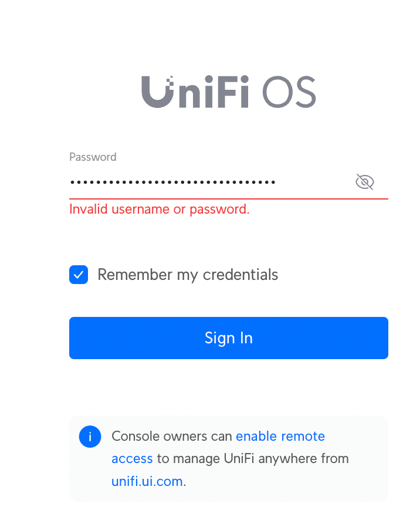Click the "OS" text in the logo

[x=289, y=92]
